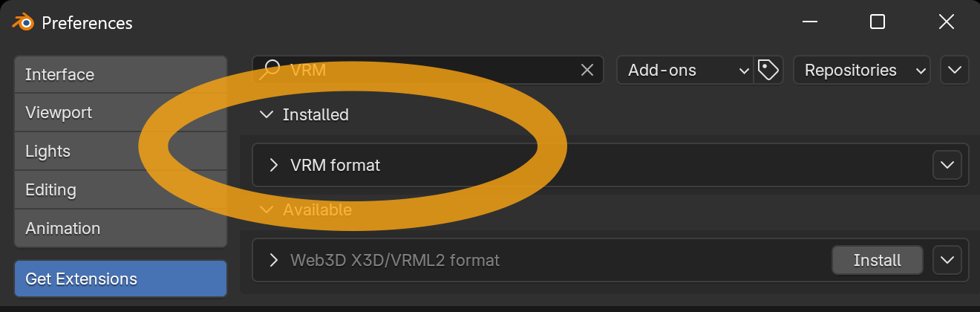Click the VRM search input field
This screenshot has width=980, height=312.
click(431, 70)
